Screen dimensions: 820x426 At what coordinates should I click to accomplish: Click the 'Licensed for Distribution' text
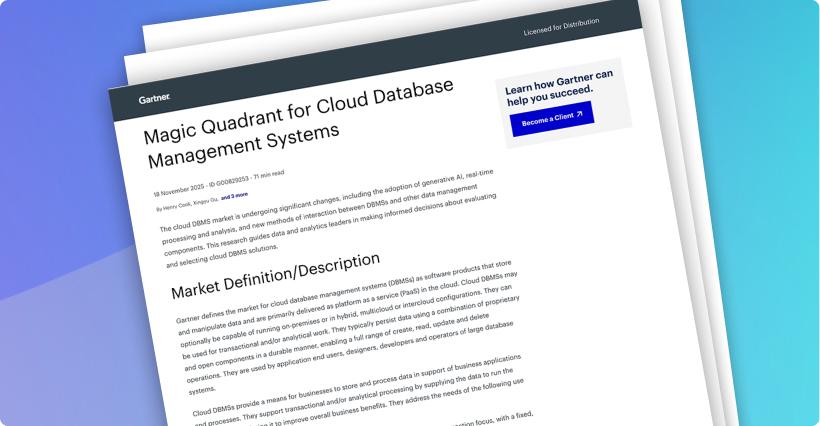(x=561, y=27)
